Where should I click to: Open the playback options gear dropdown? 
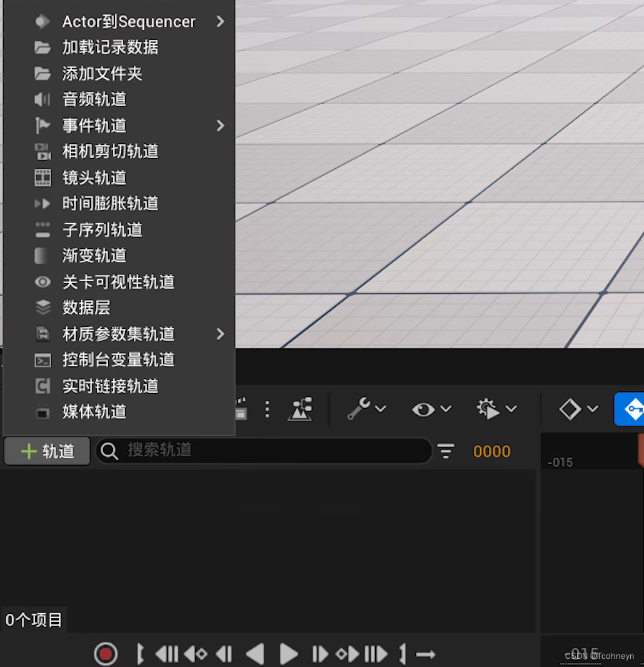pos(495,409)
